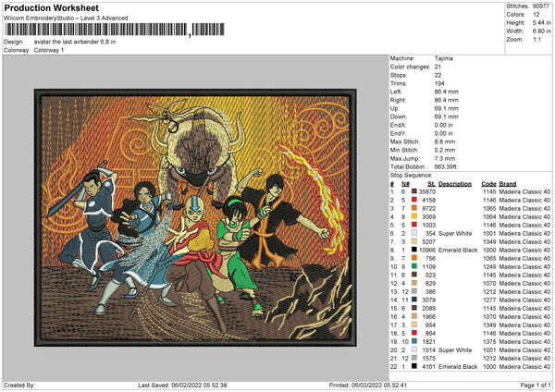Click the Max Stitch value "8.8 mm"
Image resolution: width=555 pixels, height=392 pixels.
click(445, 141)
